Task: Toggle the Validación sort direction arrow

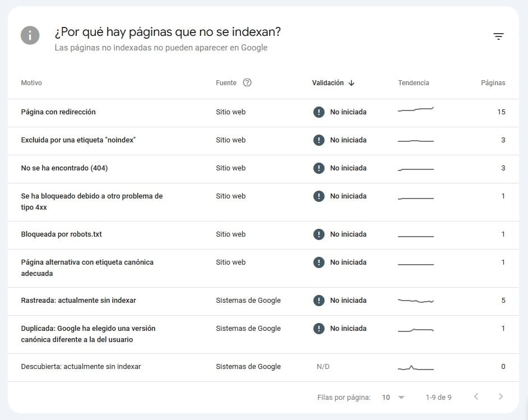Action: pos(352,82)
